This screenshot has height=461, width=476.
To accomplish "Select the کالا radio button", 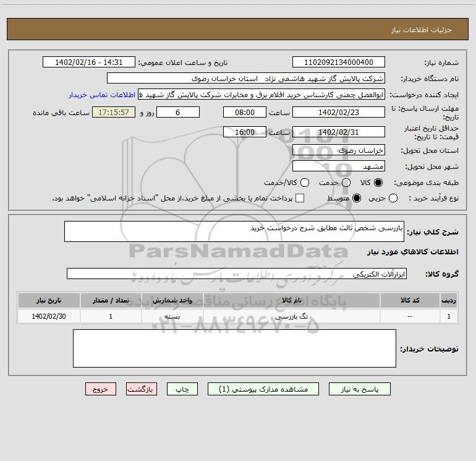I will [x=378, y=183].
